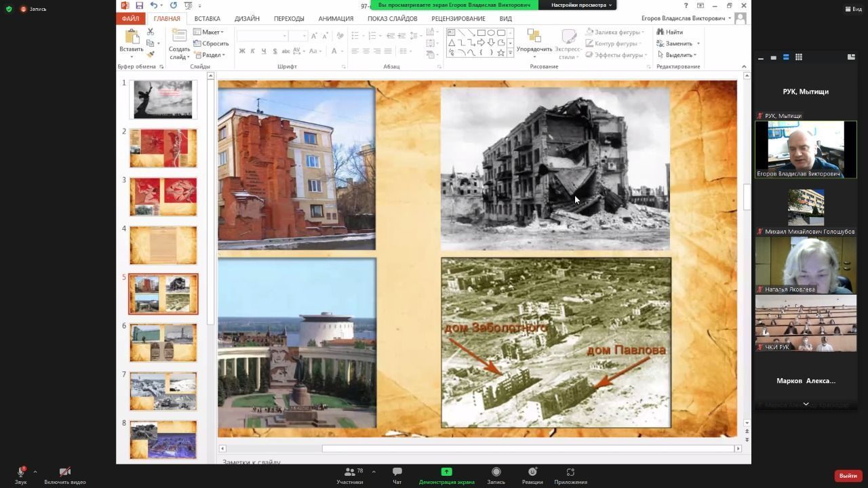Select the oval shape in shapes gallery
868x488 pixels.
click(x=491, y=33)
